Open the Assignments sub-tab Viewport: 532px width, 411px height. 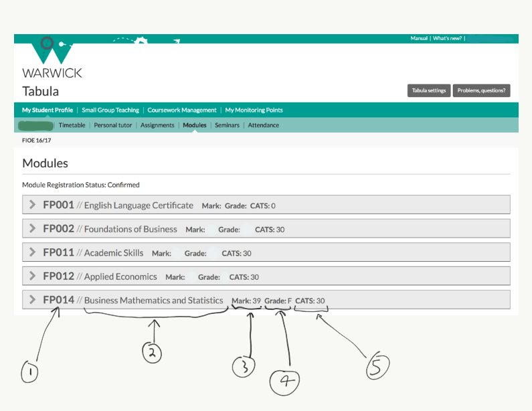(x=157, y=125)
